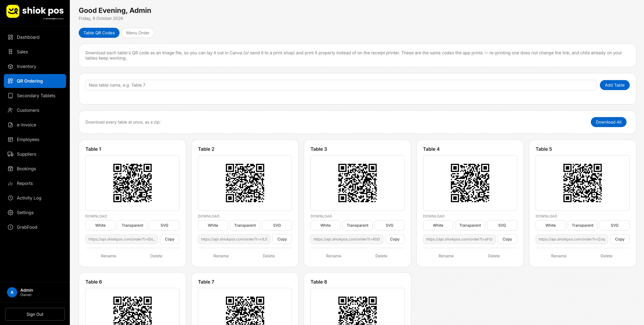Click the Inventory box icon

point(10,66)
